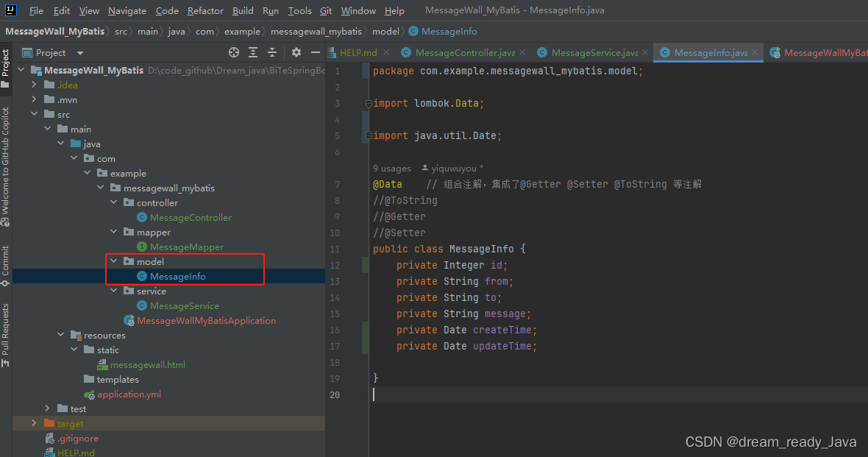Viewport: 868px width, 457px height.
Task: Open the Commit side tool tab
Action: click(6, 266)
